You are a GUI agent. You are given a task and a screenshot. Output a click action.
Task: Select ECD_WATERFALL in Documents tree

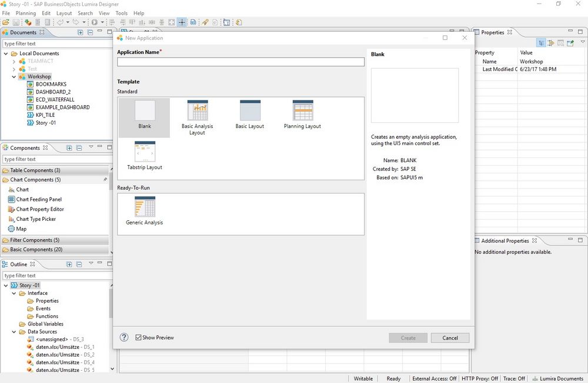(x=51, y=100)
